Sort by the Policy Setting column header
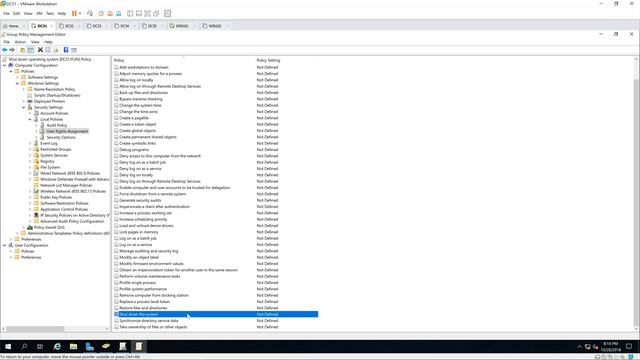Image resolution: width=640 pixels, height=360 pixels. tap(268, 60)
